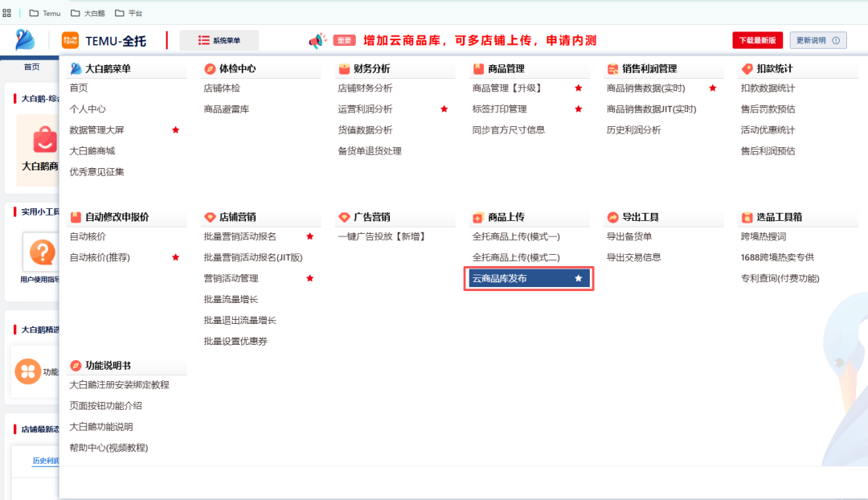Click 历史利润 tab at bottom left

point(45,461)
